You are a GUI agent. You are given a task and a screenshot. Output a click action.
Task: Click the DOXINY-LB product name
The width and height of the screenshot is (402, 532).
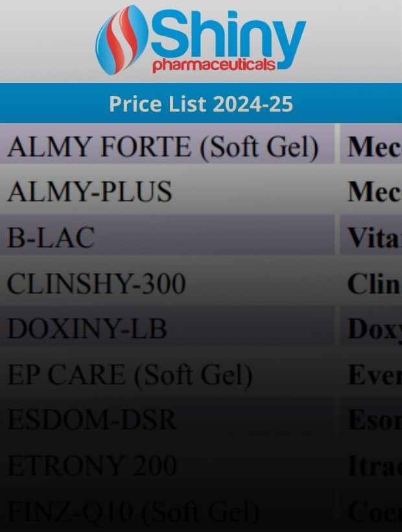(87, 328)
